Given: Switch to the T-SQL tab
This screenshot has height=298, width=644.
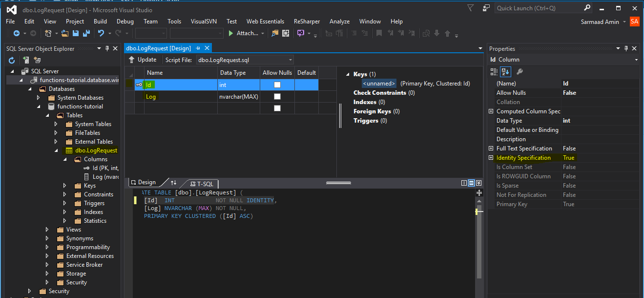Looking at the screenshot, I should tap(201, 184).
